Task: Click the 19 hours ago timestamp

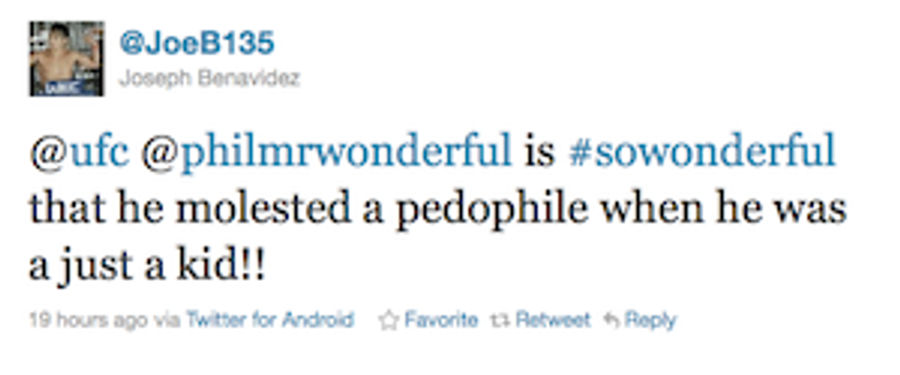Action: pos(88,320)
